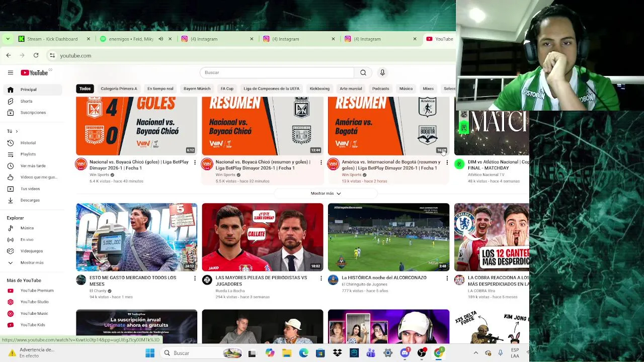The width and height of the screenshot is (644, 362).
Task: Open Videojuegos under Explorar
Action: (32, 251)
